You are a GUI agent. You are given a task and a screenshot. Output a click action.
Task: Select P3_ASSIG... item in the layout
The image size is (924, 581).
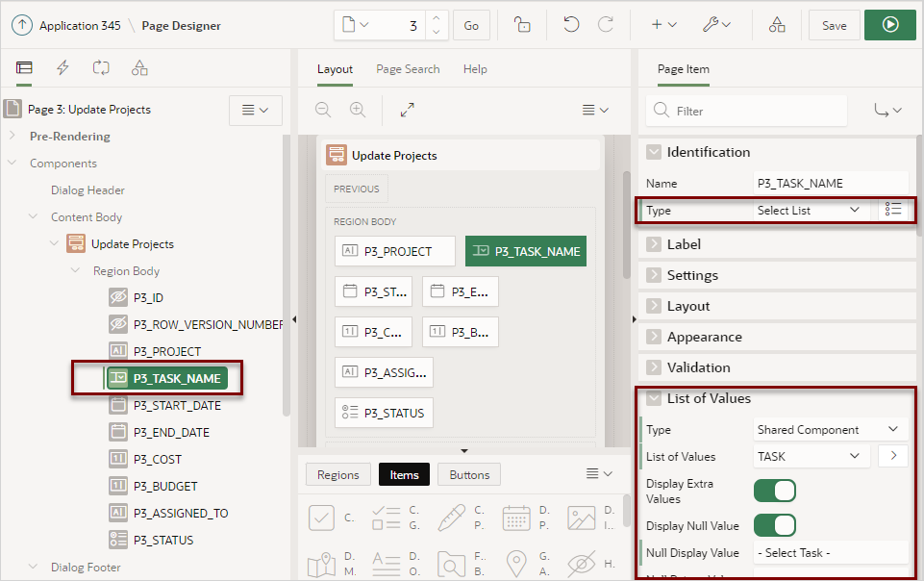tap(384, 372)
